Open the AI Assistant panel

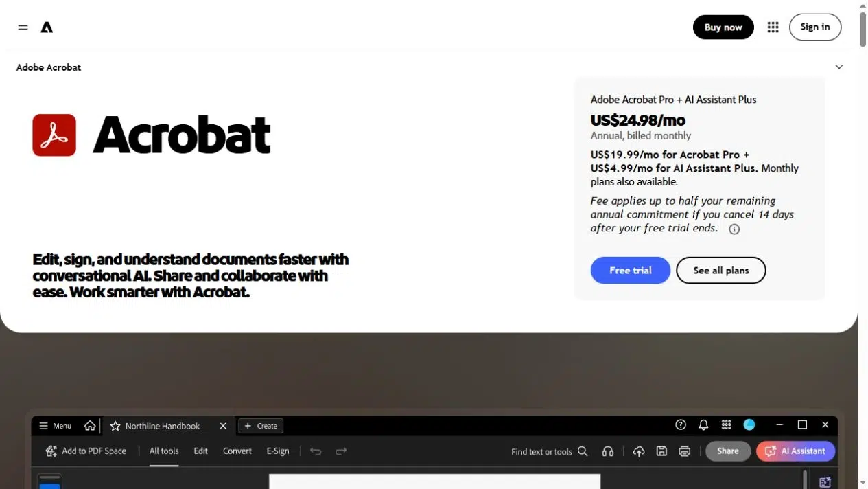tap(795, 451)
